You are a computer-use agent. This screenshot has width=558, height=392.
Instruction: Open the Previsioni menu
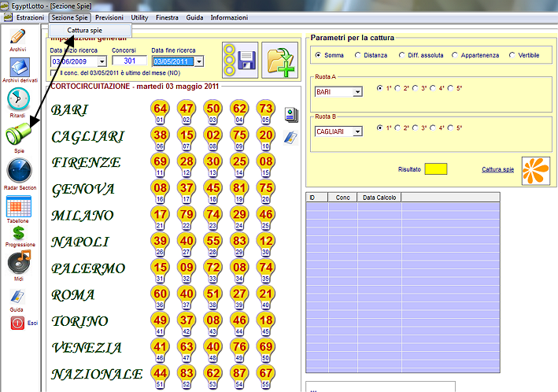coord(109,17)
